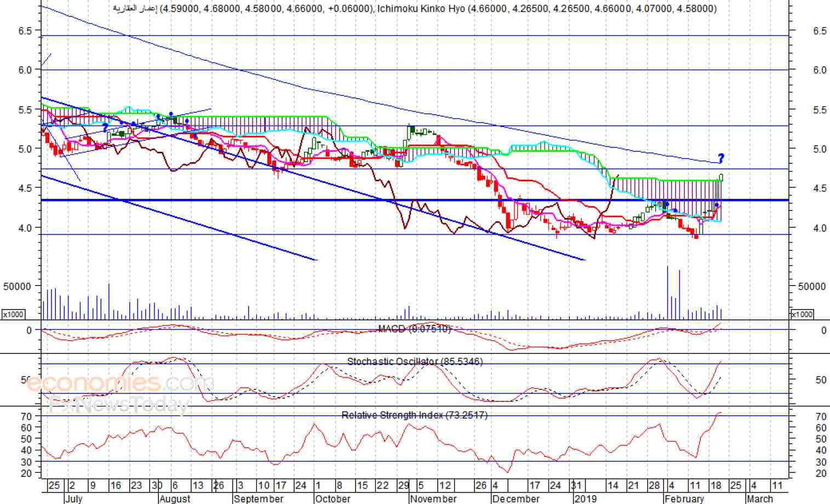Click the 50000 volume label on left axis

point(17,286)
